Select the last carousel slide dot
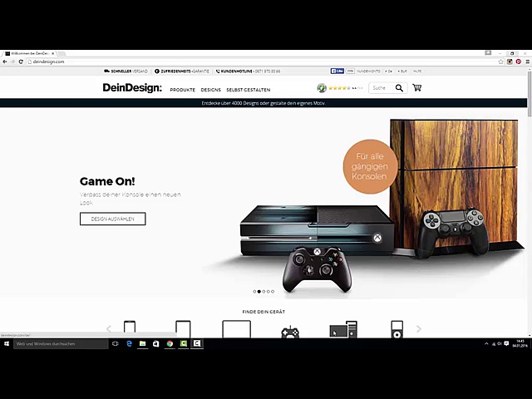Image resolution: width=532 pixels, height=399 pixels. (x=273, y=292)
